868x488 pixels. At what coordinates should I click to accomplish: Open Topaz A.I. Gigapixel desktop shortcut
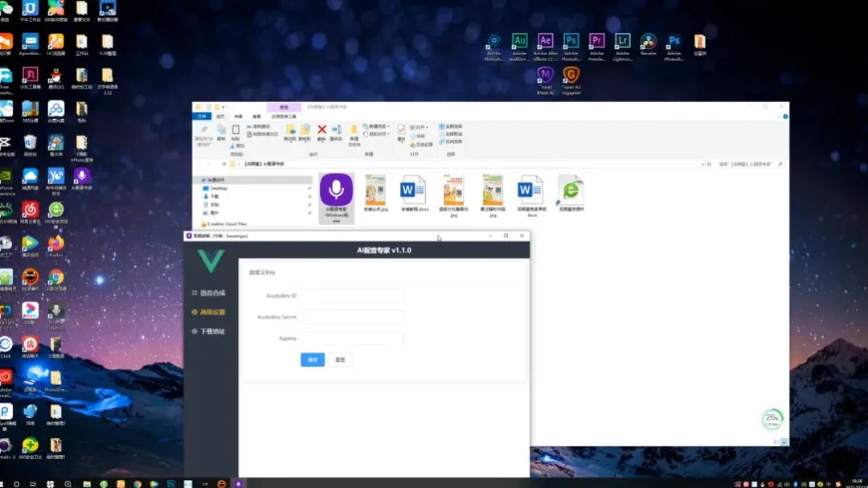click(x=571, y=81)
